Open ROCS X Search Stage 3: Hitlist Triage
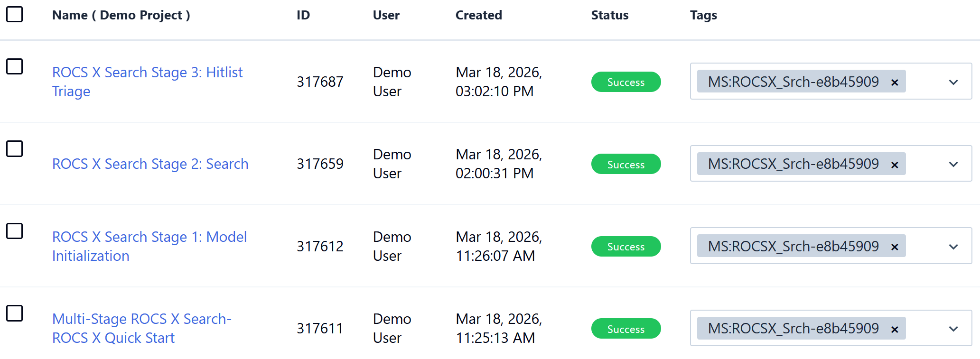Viewport: 980px width, 359px height. 147,73
